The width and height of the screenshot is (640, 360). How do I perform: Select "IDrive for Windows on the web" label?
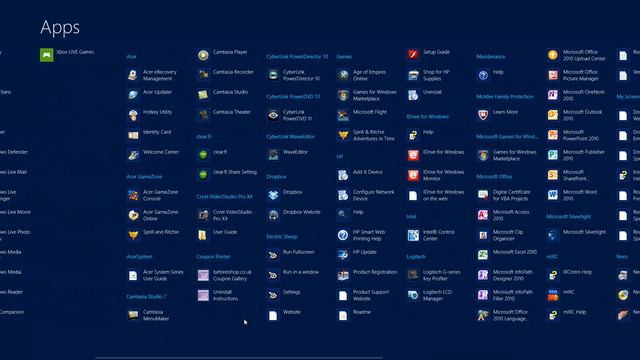tap(443, 195)
